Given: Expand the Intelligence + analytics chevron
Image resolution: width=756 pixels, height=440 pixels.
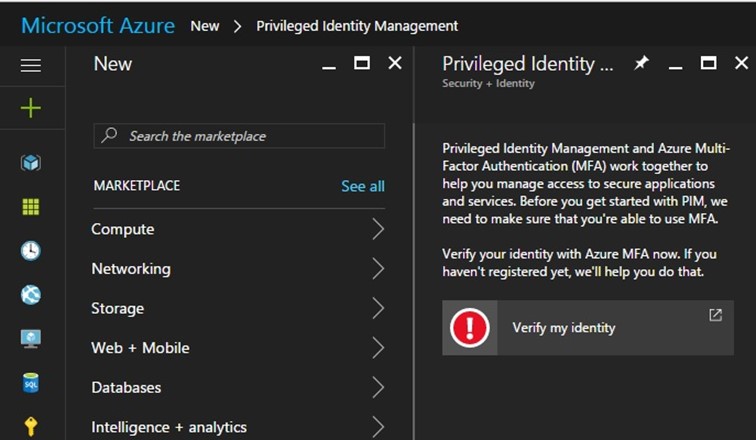Looking at the screenshot, I should pos(378,427).
